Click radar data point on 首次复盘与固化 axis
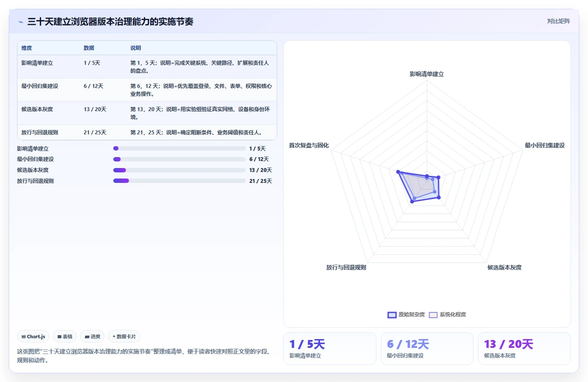The width and height of the screenshot is (588, 382). [x=398, y=172]
